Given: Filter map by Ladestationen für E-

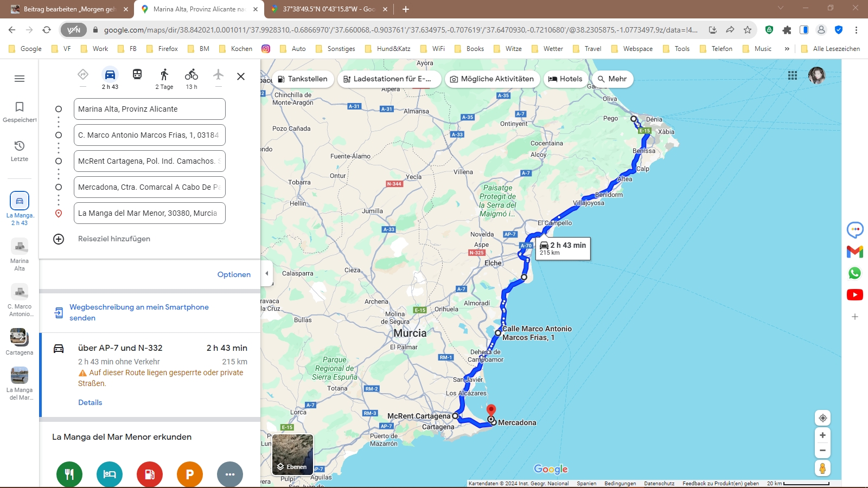Looking at the screenshot, I should (388, 79).
